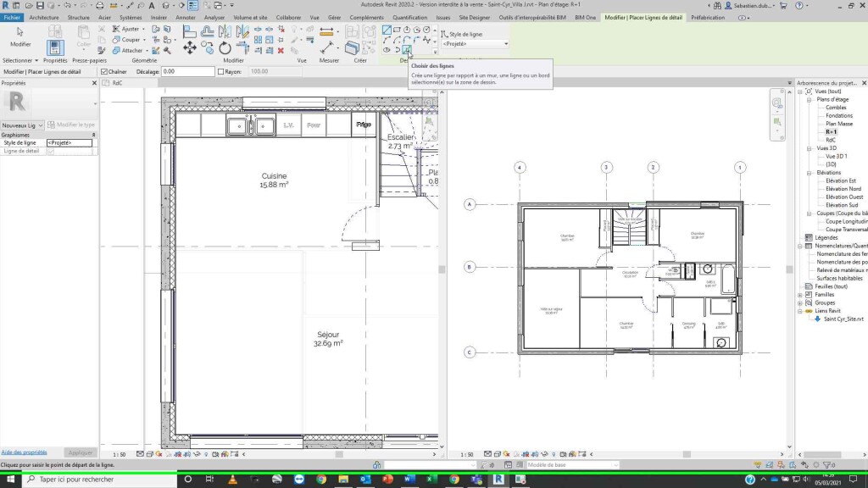This screenshot has width=868, height=488.
Task: Toggle the Chaîner checkbox
Action: (104, 72)
